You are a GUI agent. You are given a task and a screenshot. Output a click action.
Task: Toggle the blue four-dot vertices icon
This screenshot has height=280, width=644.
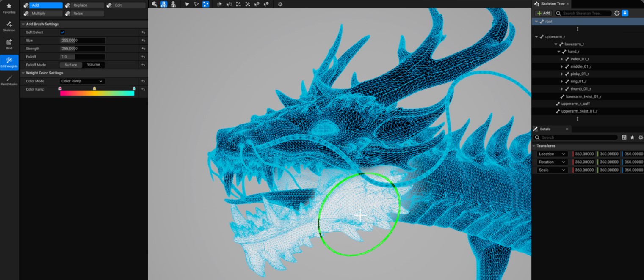coord(206,4)
